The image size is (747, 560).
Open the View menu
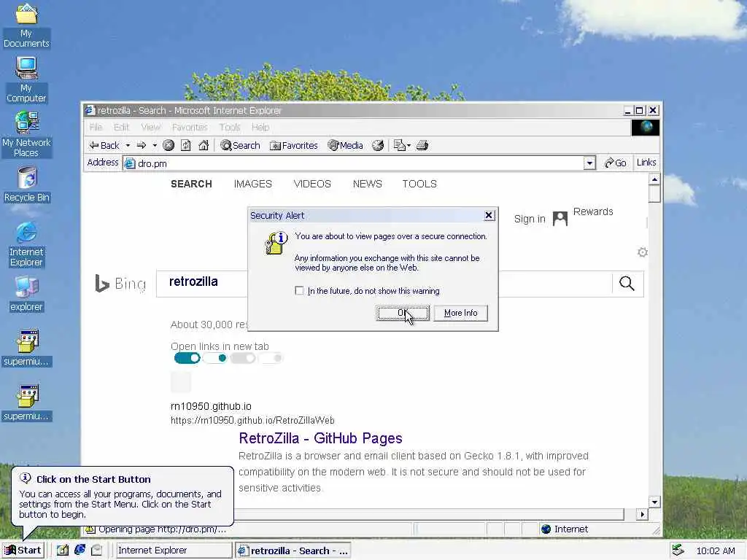point(150,127)
